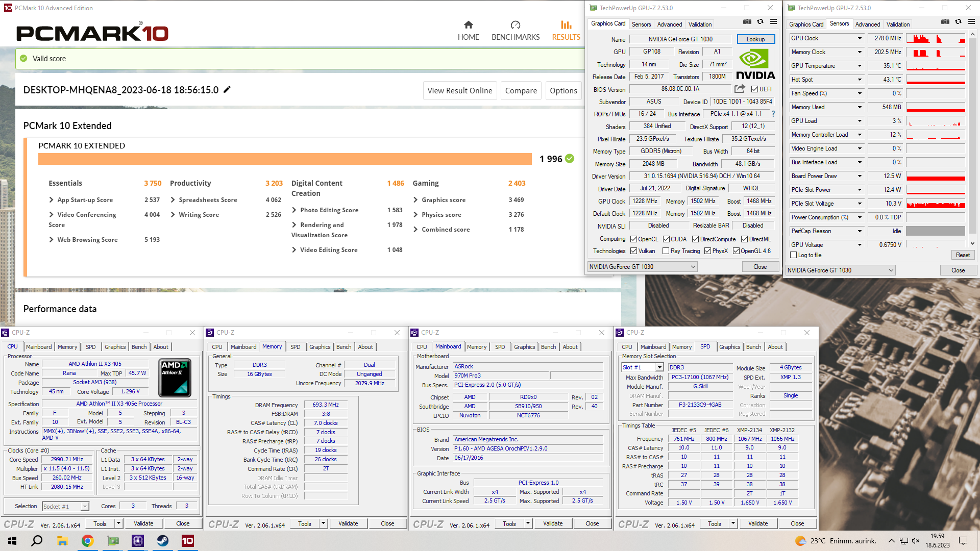This screenshot has width=980, height=551.
Task: Open taskbar search magnifier
Action: pos(37,541)
